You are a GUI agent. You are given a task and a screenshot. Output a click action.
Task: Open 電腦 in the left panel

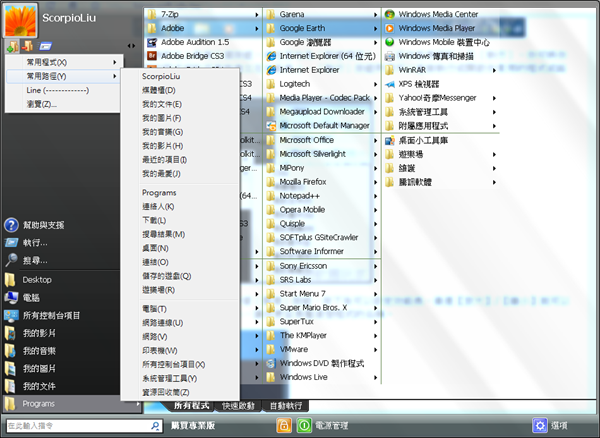click(x=22, y=298)
